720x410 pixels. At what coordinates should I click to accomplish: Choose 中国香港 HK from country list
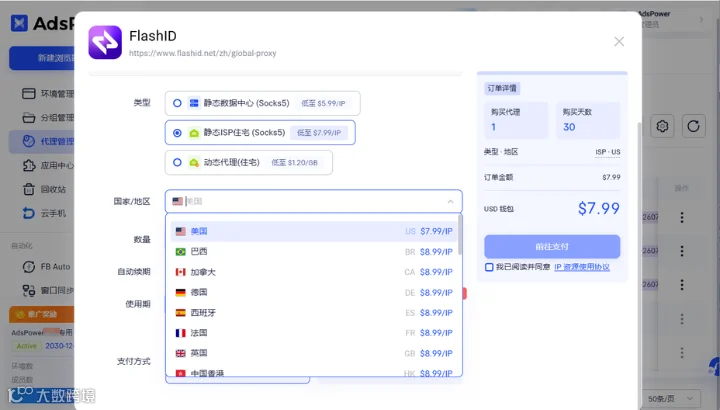point(314,373)
